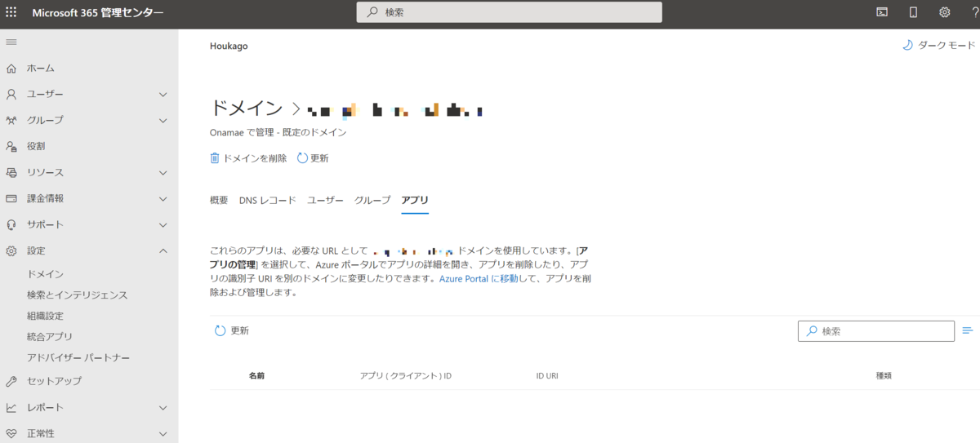The image size is (980, 443).
Task: Follow the Azure Portal に移動 link
Action: click(480, 279)
